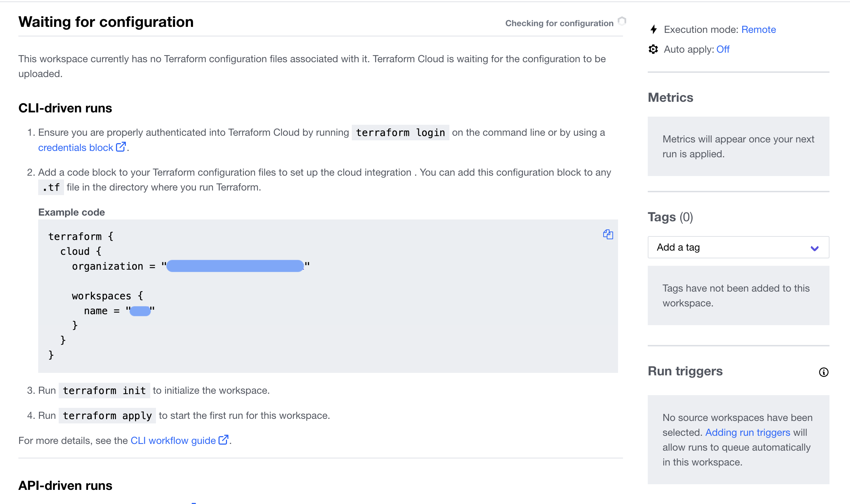Image resolution: width=850 pixels, height=504 pixels.
Task: Click the 'Run triggers' heading
Action: [x=685, y=371]
